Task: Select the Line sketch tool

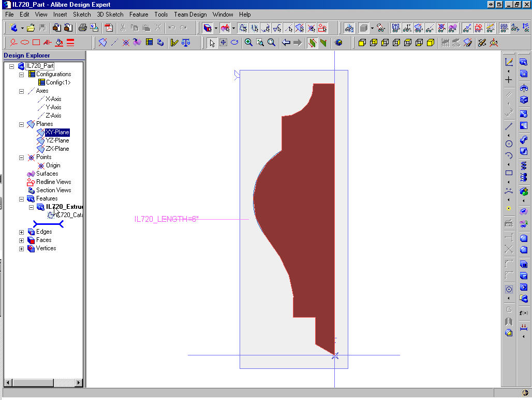Action: (509, 126)
